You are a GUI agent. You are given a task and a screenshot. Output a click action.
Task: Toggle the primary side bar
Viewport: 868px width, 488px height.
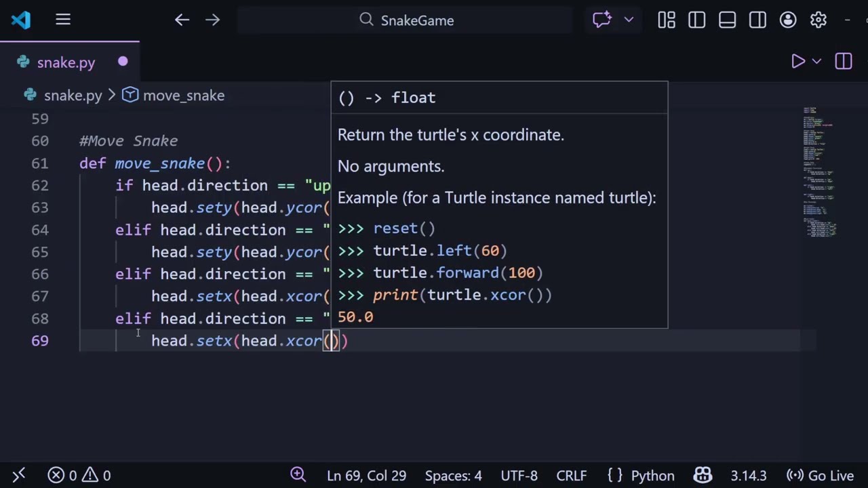(696, 20)
